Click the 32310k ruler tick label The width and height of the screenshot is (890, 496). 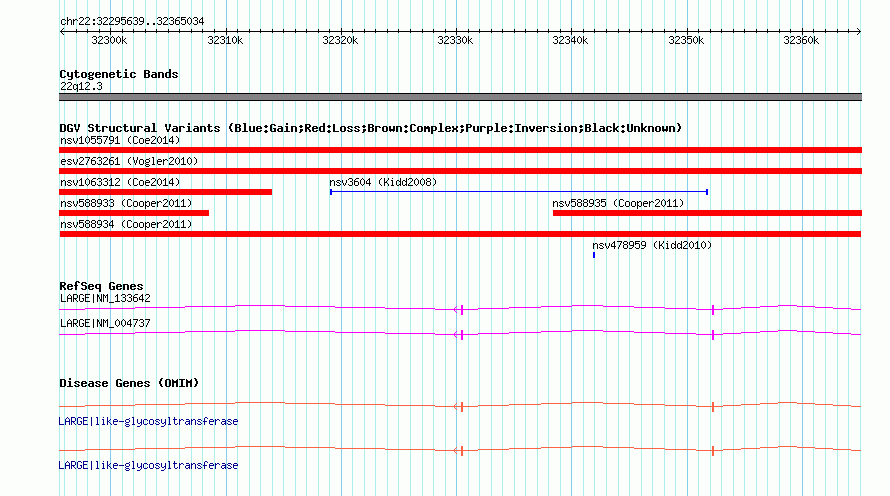225,40
